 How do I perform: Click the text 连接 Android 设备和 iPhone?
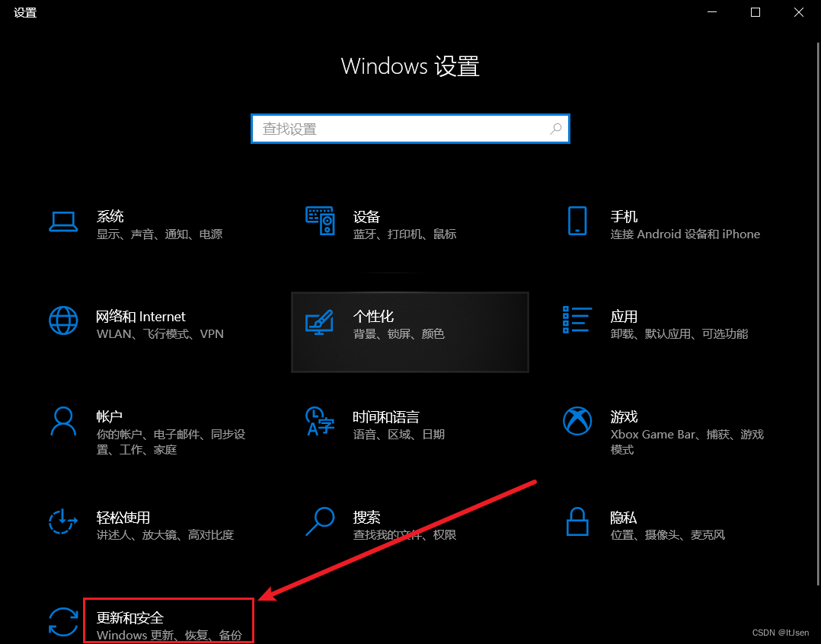pos(685,234)
